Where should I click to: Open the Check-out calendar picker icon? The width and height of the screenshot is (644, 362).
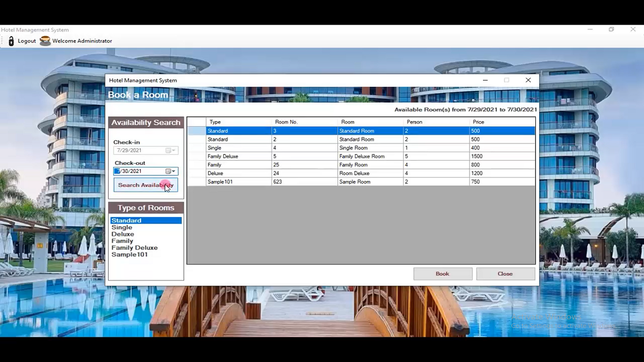(x=168, y=171)
